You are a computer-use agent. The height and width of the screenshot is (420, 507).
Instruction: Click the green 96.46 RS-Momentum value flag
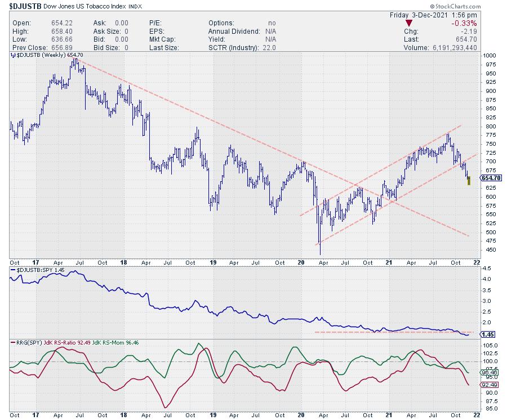488,372
